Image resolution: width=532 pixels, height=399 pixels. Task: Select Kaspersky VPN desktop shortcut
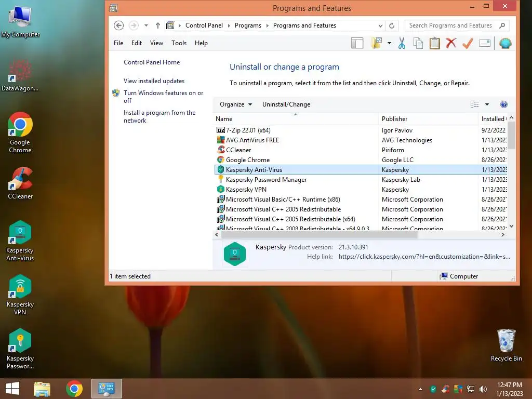click(20, 295)
